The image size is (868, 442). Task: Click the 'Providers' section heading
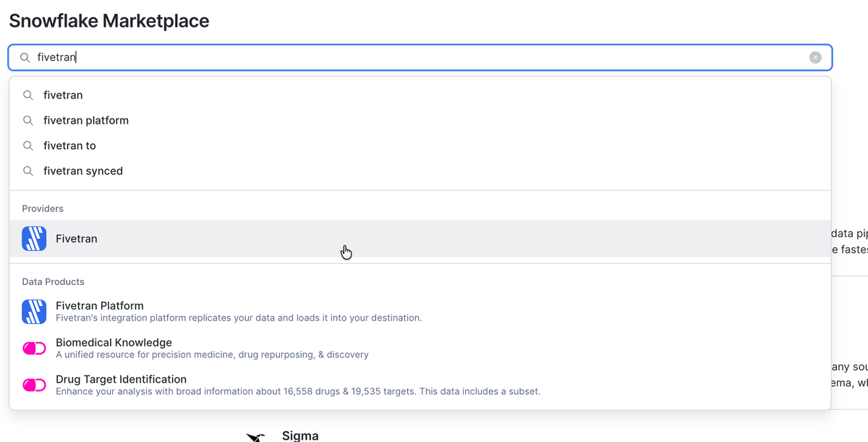click(43, 208)
